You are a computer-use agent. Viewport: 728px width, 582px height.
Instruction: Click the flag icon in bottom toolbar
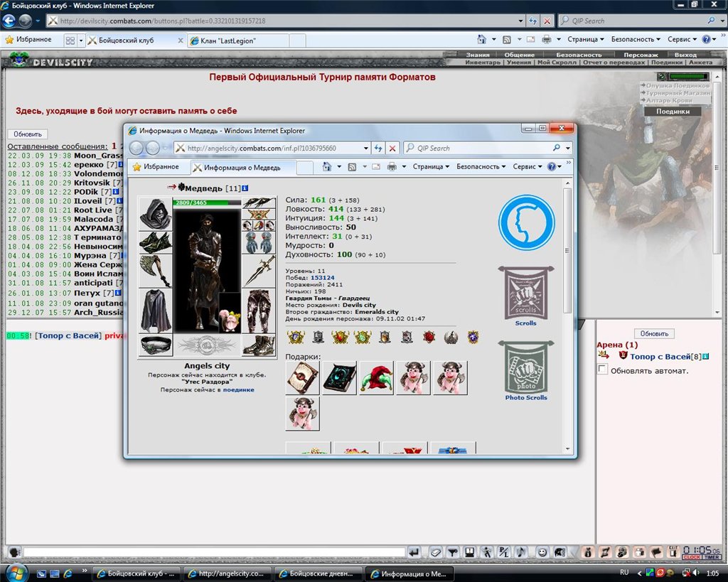[x=656, y=552]
